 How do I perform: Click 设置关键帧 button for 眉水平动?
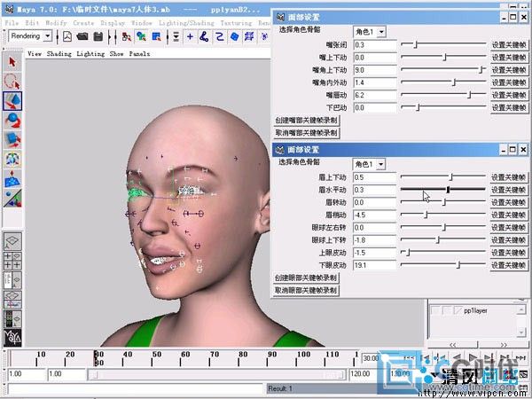(508, 190)
